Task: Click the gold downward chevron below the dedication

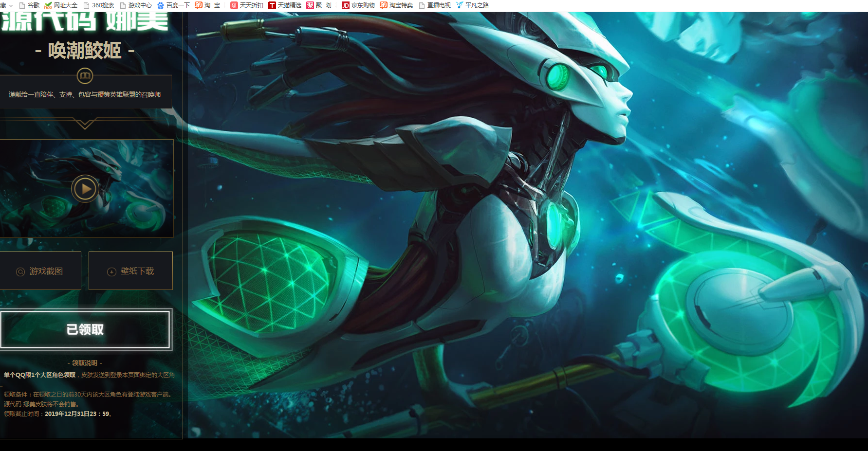Action: [85, 124]
